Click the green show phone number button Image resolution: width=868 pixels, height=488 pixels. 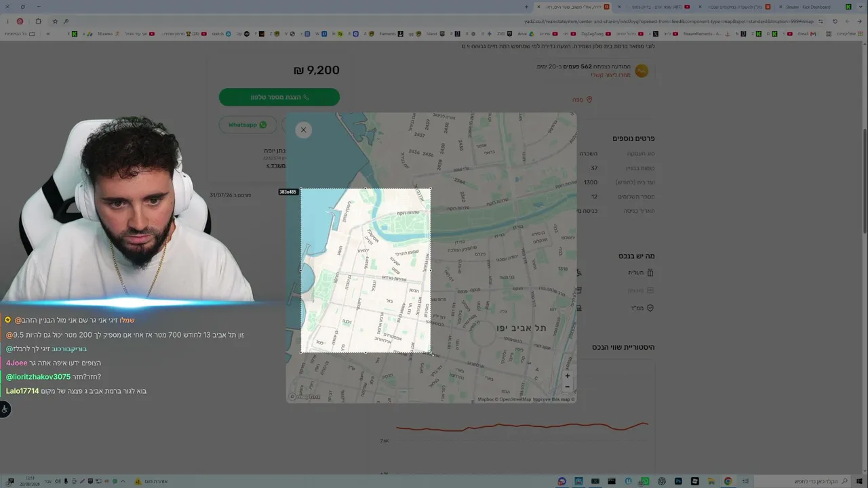[x=279, y=97]
